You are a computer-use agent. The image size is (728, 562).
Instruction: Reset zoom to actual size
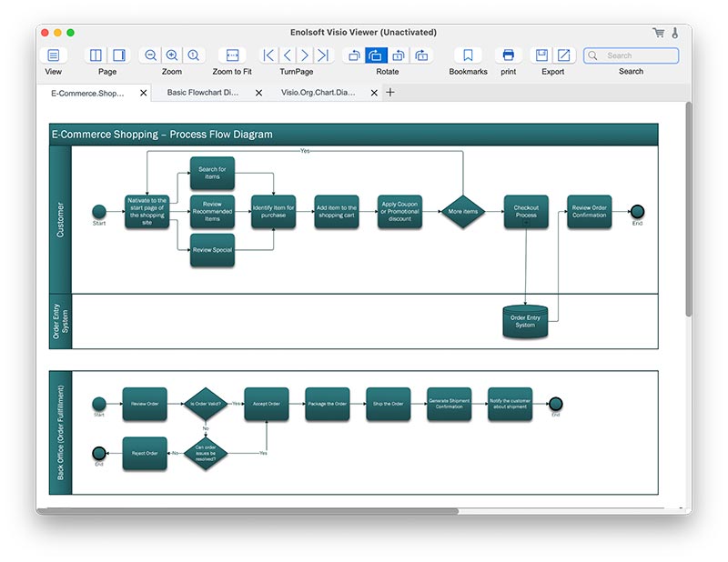coord(193,55)
